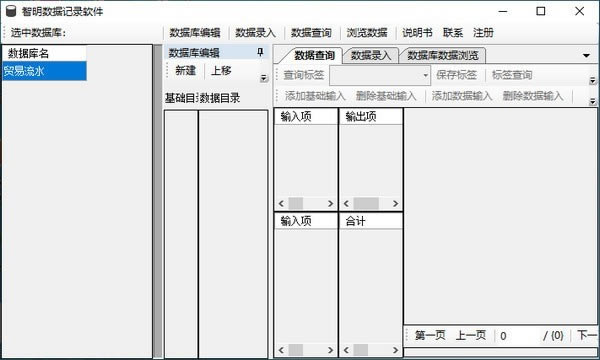600x360 pixels.
Task: Open 浏览数据 menu item
Action: pos(367,33)
